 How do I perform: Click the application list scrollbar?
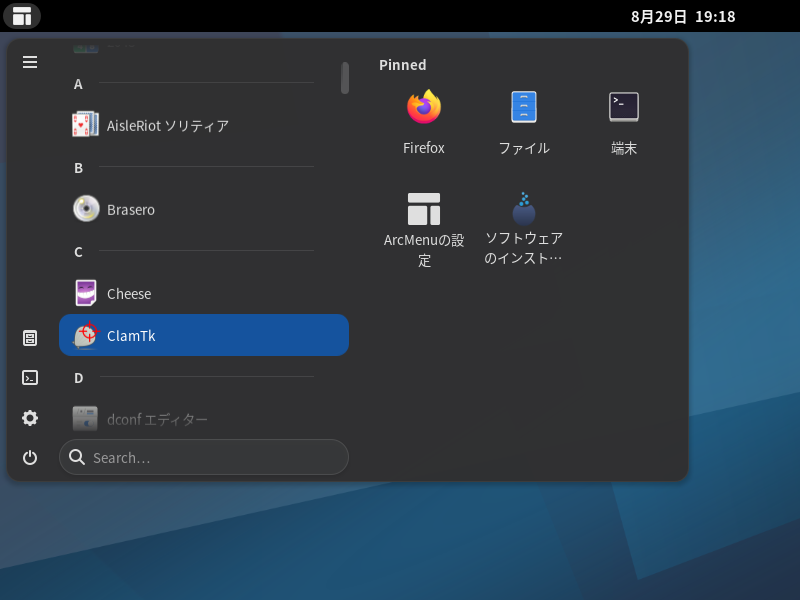coord(345,78)
